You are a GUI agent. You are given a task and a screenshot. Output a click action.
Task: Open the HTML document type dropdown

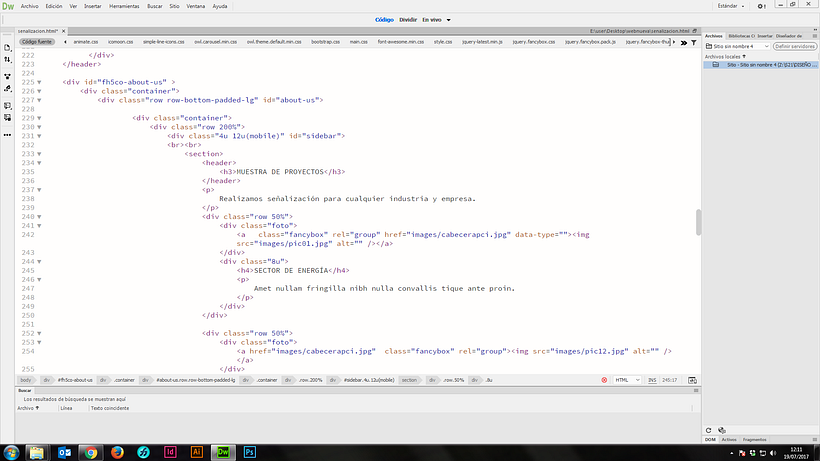tap(627, 380)
